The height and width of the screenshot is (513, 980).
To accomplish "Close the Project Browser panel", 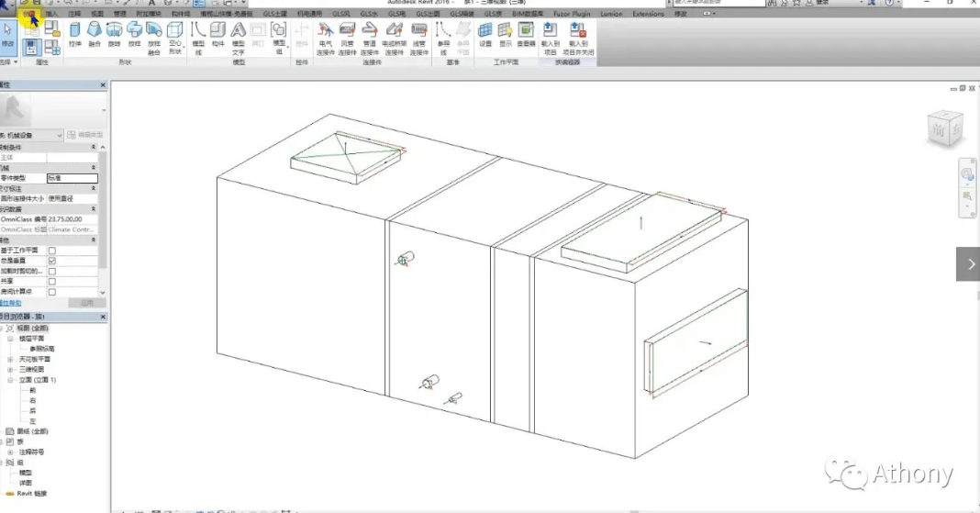I will click(103, 317).
